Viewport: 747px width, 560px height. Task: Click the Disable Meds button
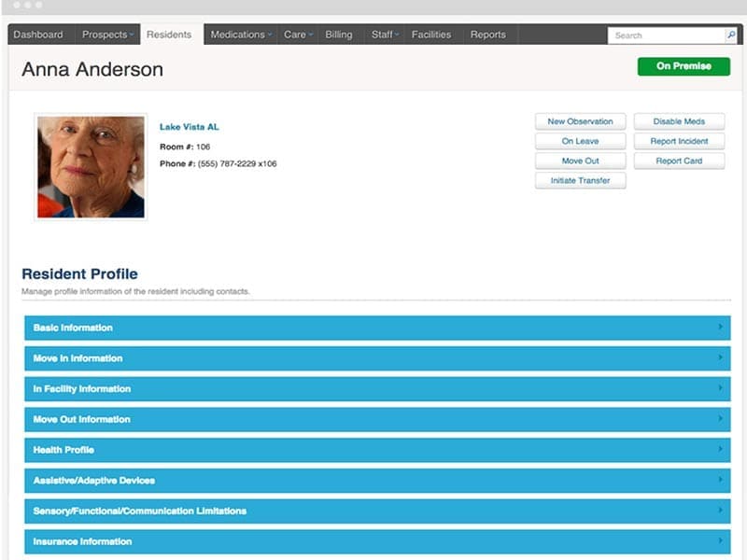[x=679, y=121]
